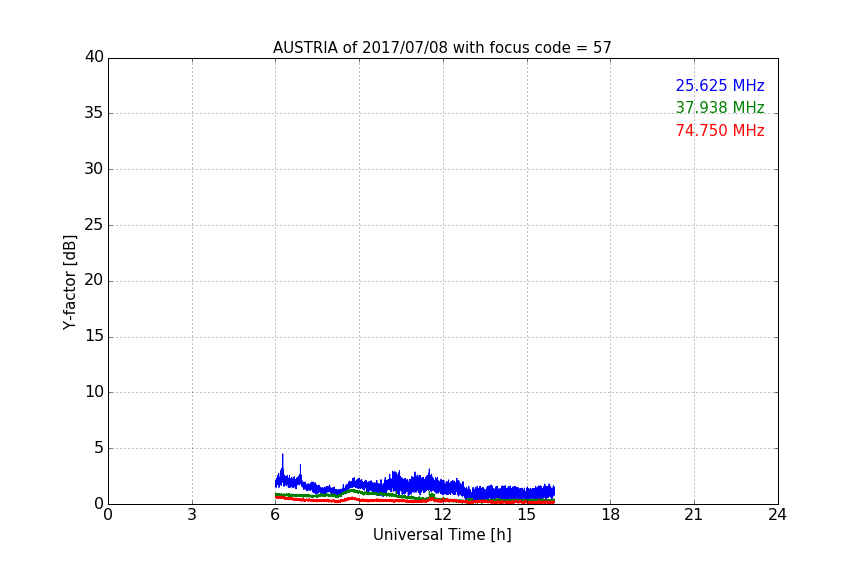864x576 pixels.
Task: Click the x-axis tick label '24'
Action: (777, 515)
